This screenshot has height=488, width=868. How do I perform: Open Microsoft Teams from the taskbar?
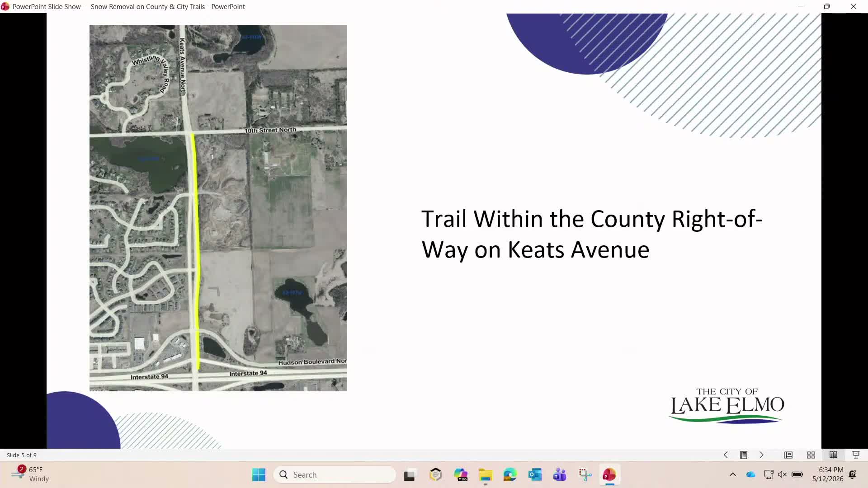pyautogui.click(x=560, y=475)
